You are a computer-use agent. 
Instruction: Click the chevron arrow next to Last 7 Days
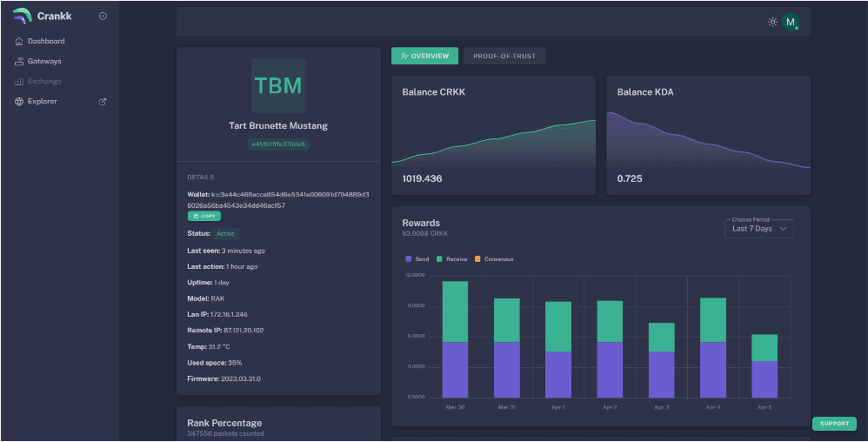[x=783, y=229]
